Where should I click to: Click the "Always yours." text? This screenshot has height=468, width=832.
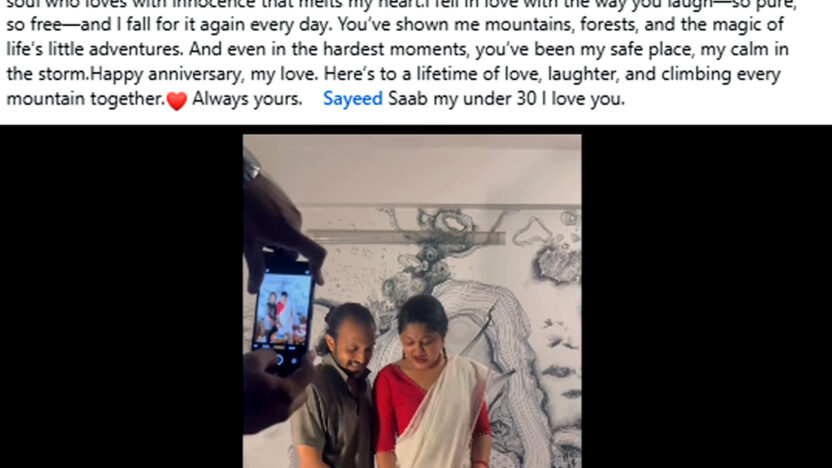click(x=247, y=99)
